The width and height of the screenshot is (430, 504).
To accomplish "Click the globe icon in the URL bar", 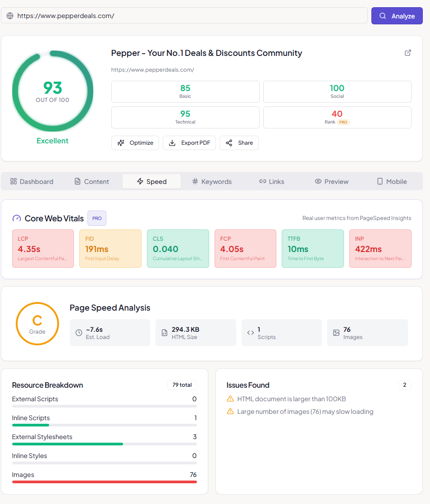I will click(10, 15).
